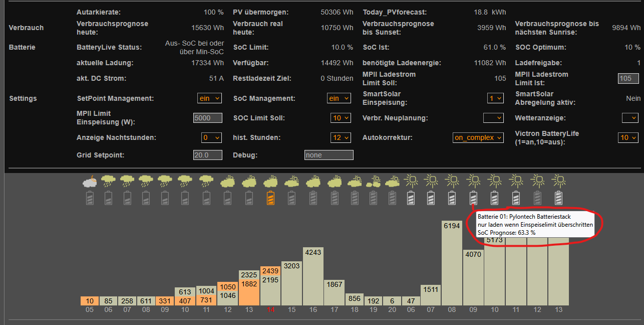Click the battery icon above the 4070 bar
The height and width of the screenshot is (325, 644).
(473, 198)
